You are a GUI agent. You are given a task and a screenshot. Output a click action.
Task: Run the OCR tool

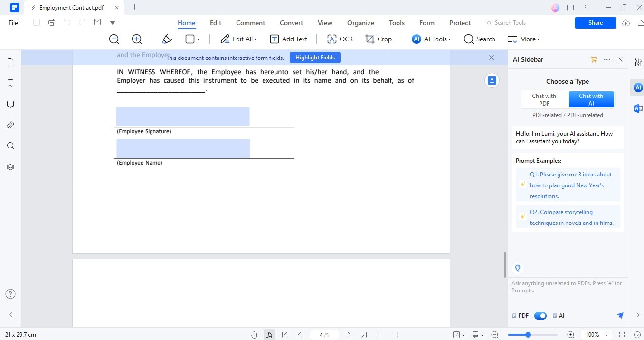click(x=340, y=39)
